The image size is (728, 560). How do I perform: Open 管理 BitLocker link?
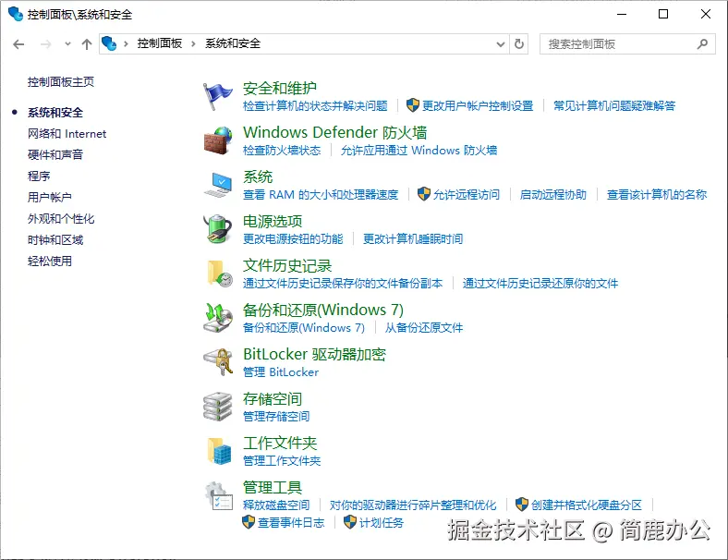tap(281, 371)
